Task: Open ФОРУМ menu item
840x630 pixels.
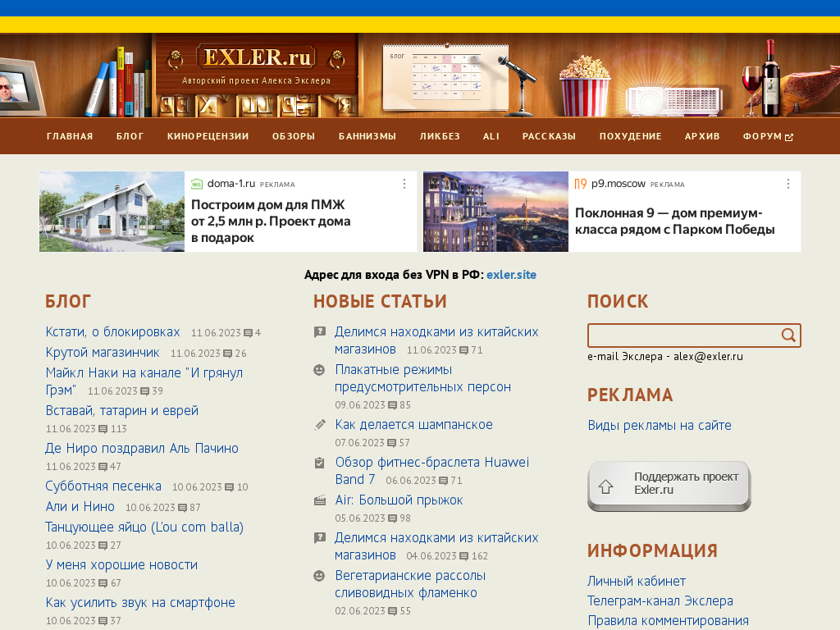Action: [762, 137]
